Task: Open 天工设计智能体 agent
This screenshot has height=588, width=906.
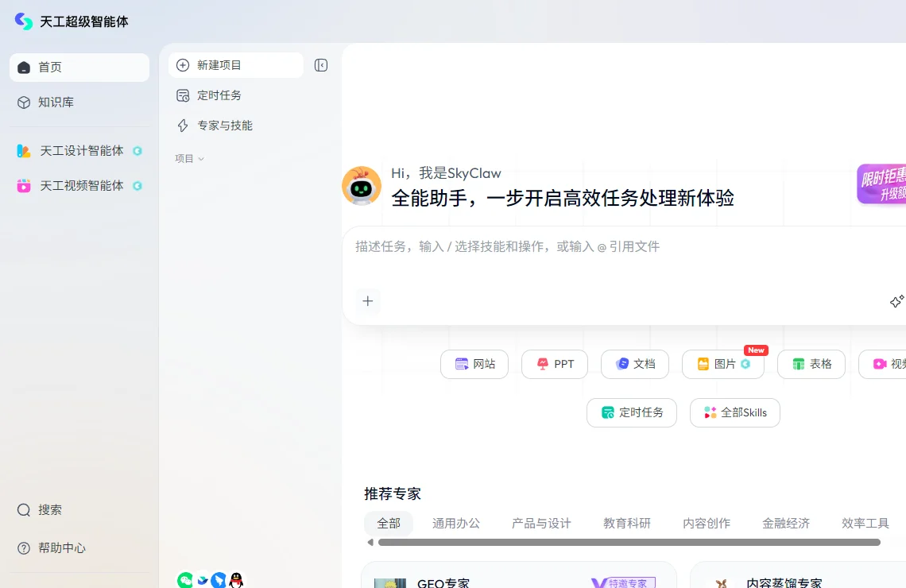Action: pos(79,151)
